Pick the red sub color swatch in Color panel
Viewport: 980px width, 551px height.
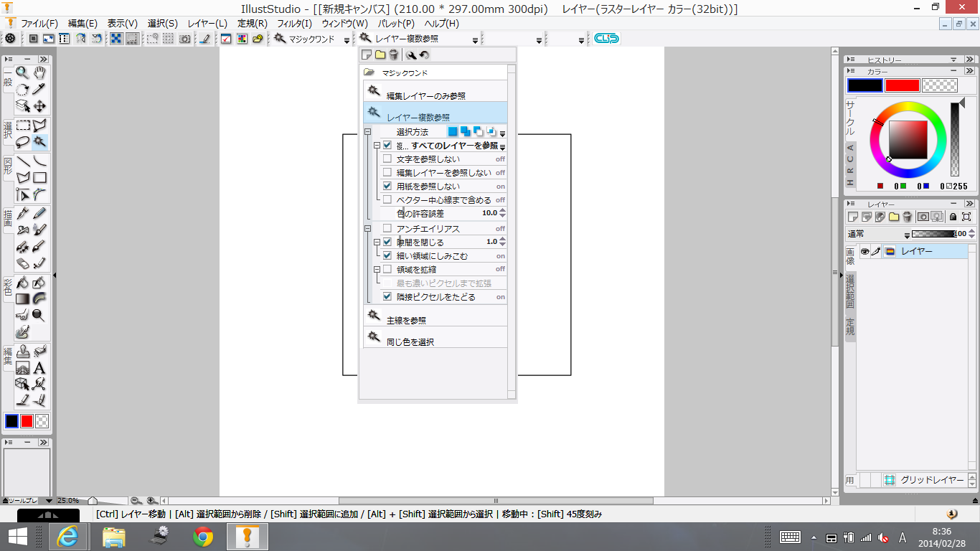[902, 85]
